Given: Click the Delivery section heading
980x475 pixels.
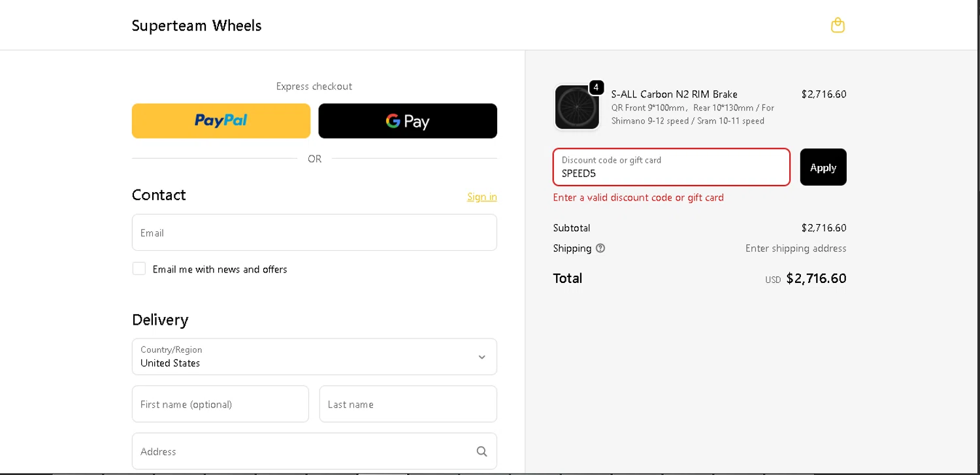Looking at the screenshot, I should tap(160, 319).
